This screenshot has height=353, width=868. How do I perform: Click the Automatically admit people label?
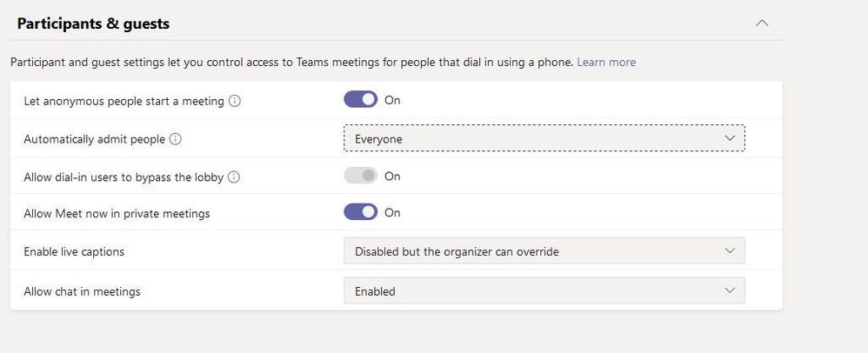coord(94,139)
